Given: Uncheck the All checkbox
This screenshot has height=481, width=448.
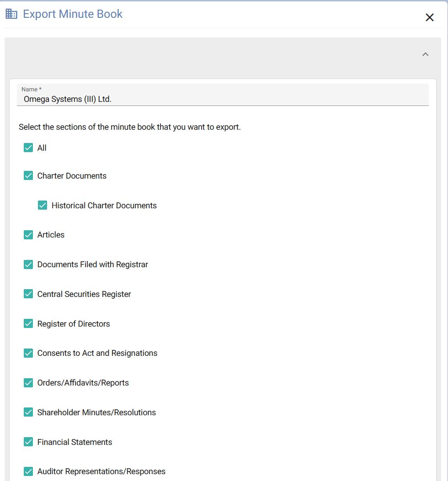Looking at the screenshot, I should [x=28, y=148].
